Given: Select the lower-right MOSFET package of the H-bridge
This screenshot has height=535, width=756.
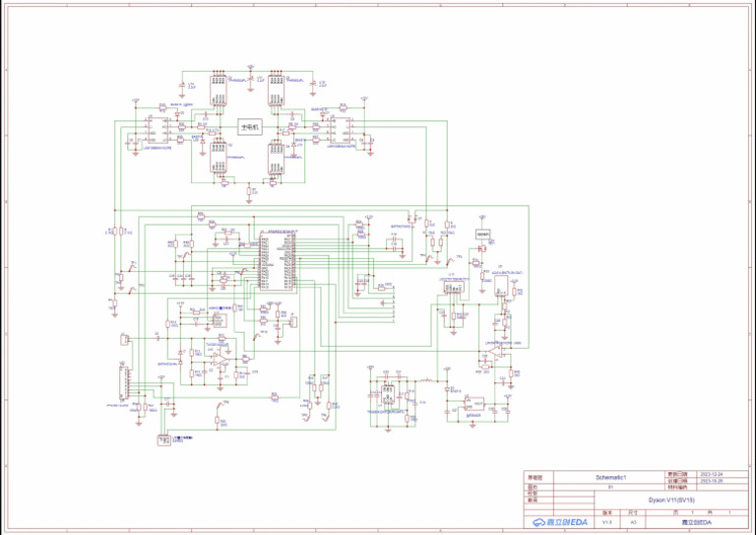Looking at the screenshot, I should [277, 159].
